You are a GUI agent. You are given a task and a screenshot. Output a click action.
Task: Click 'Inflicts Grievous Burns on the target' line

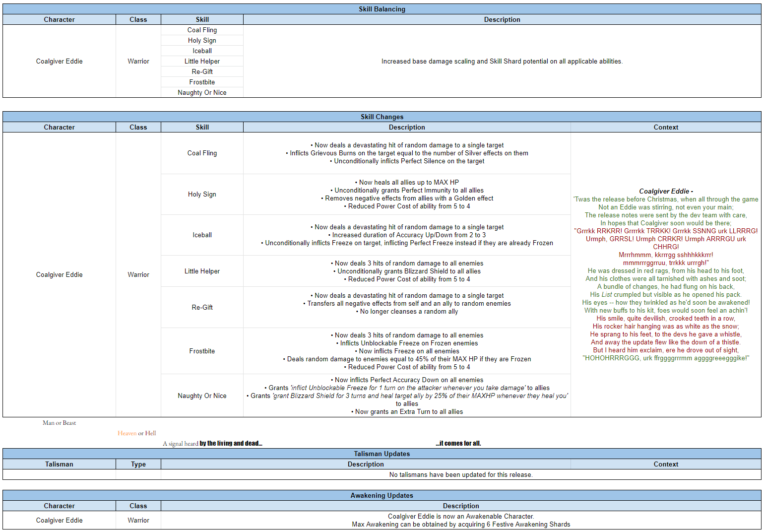[x=407, y=153]
